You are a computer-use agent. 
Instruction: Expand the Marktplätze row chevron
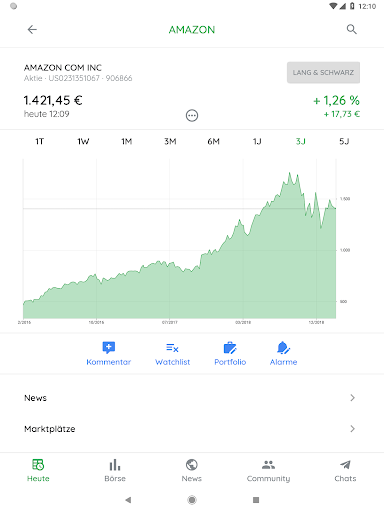[352, 429]
